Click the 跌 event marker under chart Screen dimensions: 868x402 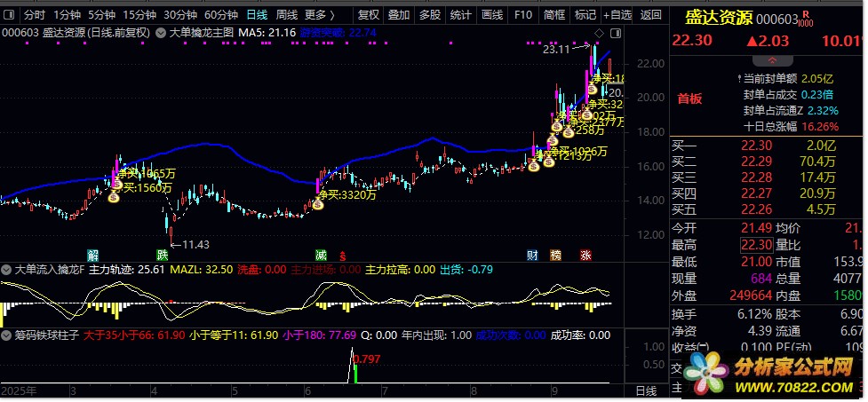pos(163,256)
